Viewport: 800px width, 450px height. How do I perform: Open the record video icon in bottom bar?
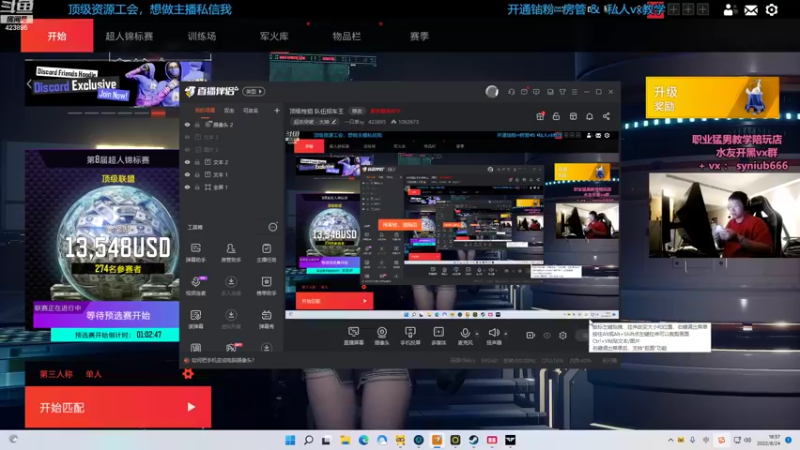coord(530,335)
